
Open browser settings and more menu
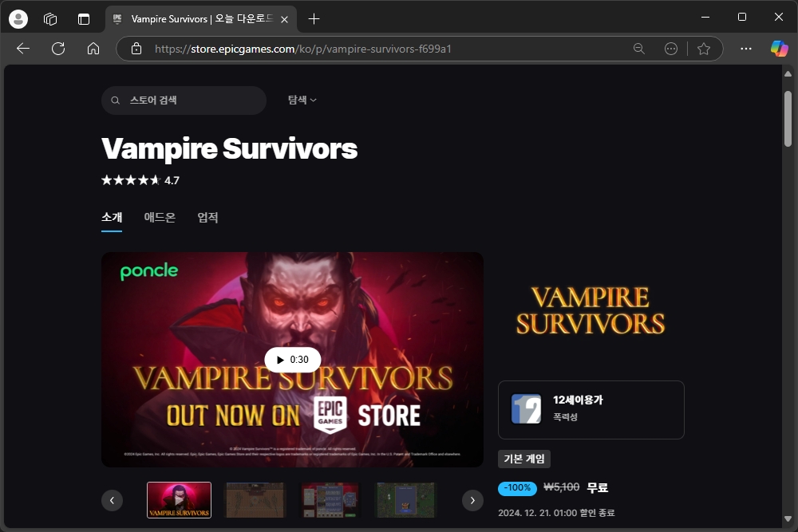point(746,49)
